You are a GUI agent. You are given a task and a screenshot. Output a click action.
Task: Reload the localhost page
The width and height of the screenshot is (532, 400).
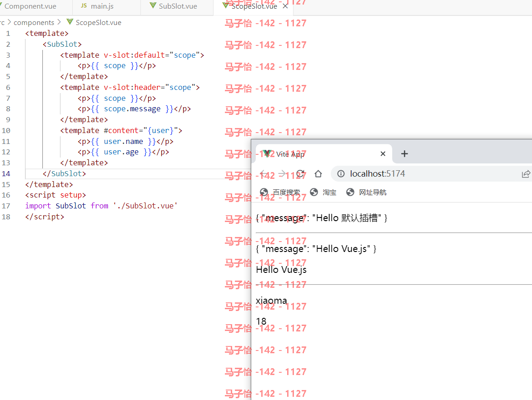300,174
